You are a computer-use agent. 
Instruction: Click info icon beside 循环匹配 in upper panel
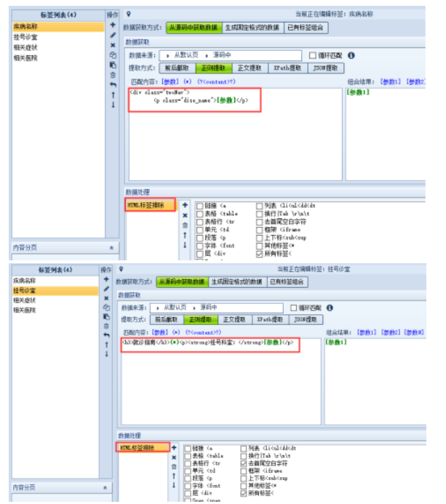tap(351, 55)
